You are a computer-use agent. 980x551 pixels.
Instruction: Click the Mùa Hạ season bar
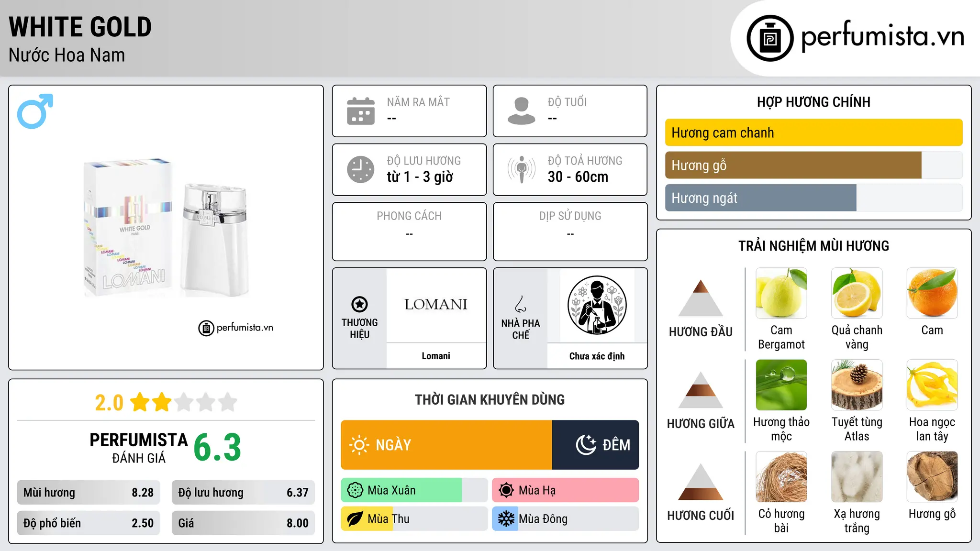[x=565, y=490]
